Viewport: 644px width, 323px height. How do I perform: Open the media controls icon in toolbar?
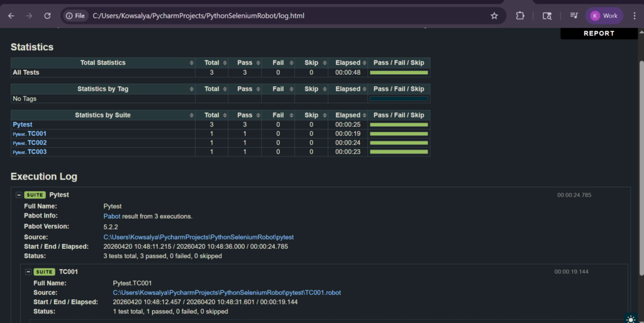(574, 16)
